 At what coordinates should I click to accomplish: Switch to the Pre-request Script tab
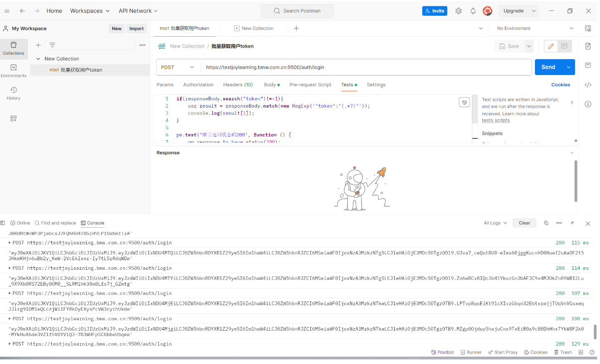pos(310,85)
